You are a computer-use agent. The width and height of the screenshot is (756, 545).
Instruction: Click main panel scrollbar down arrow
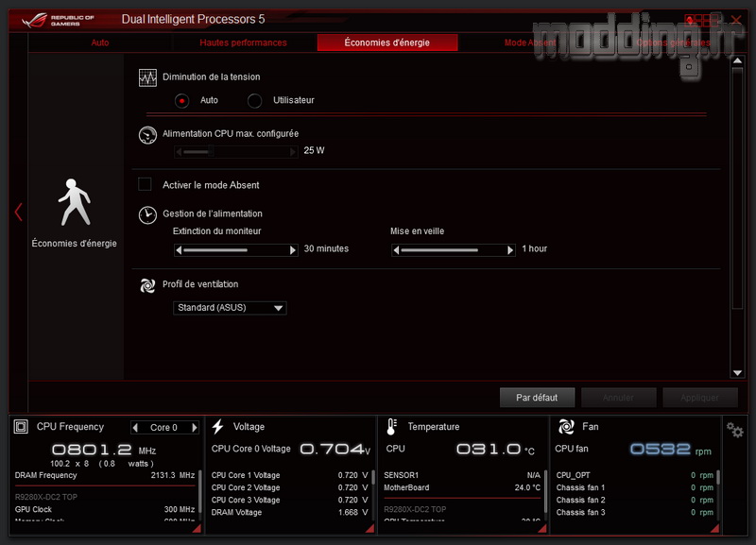737,372
